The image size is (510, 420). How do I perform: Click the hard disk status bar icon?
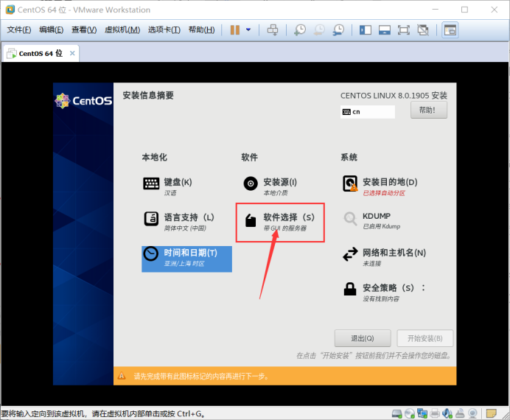pyautogui.click(x=397, y=413)
